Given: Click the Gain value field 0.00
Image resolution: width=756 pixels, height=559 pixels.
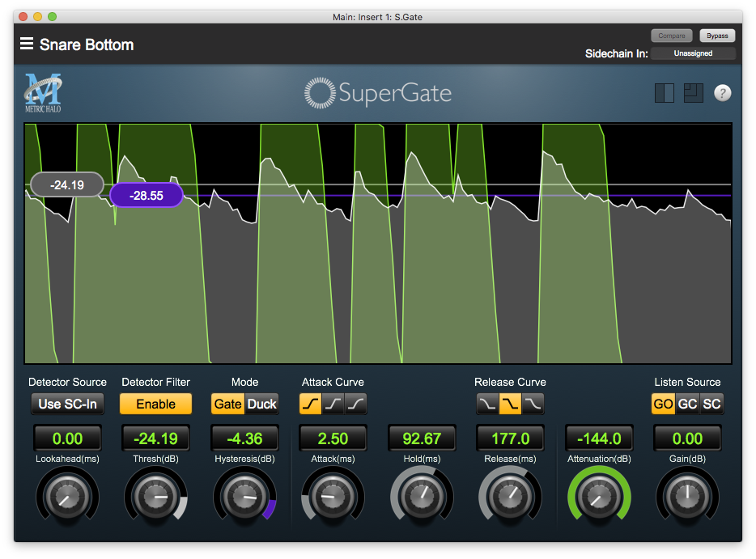Looking at the screenshot, I should (687, 438).
